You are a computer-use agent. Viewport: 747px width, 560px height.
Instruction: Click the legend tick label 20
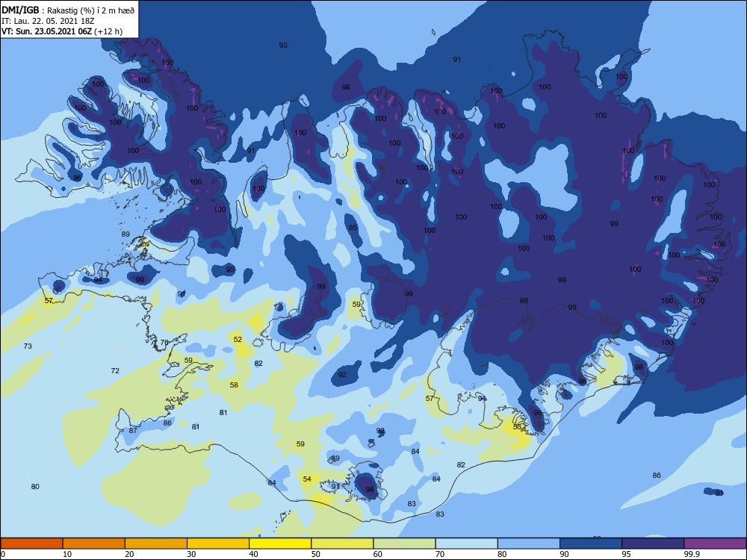click(x=129, y=554)
